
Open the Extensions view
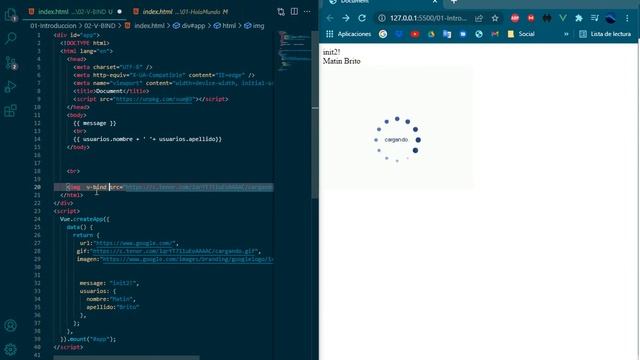point(10,111)
